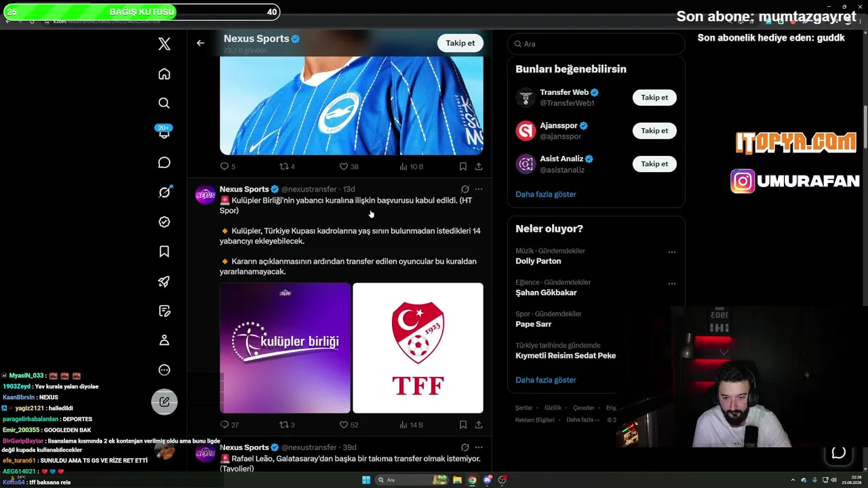Open the Çerezler footer link
This screenshot has height=488, width=868.
pos(584,408)
